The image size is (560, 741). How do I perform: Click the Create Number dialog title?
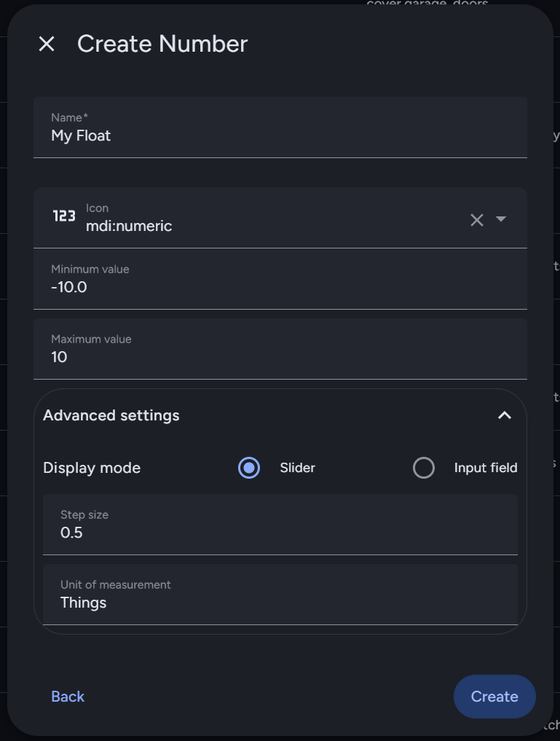[x=162, y=44]
